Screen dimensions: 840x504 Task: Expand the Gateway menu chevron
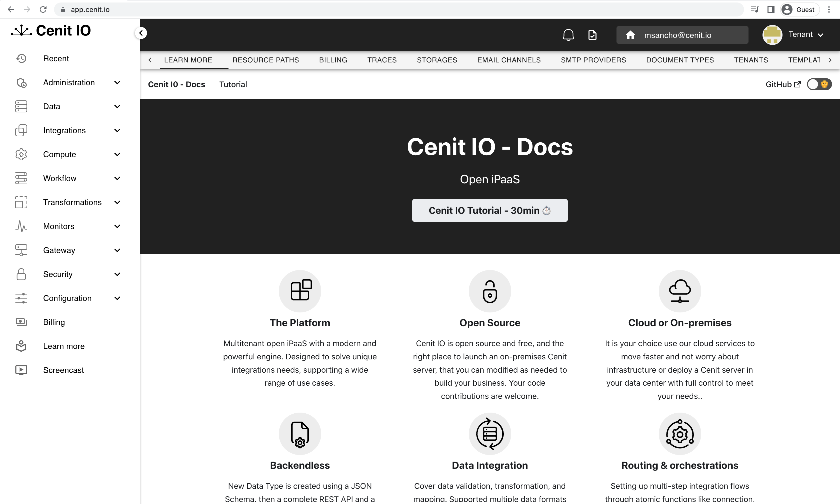[x=117, y=250]
